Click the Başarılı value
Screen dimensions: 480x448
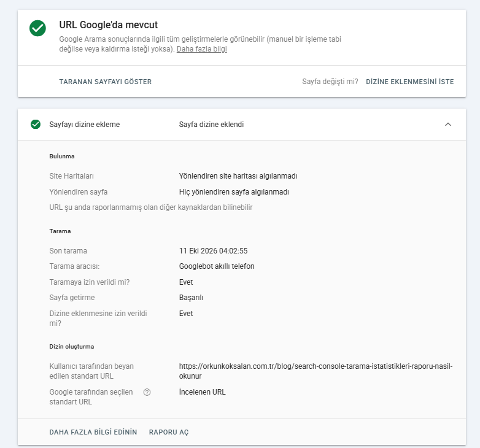click(191, 298)
